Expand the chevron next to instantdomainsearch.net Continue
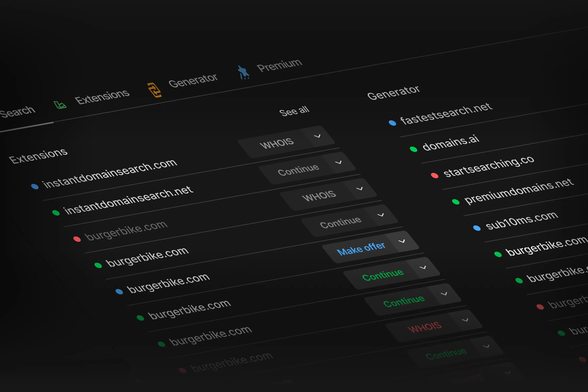The width and height of the screenshot is (588, 392). pyautogui.click(x=338, y=162)
